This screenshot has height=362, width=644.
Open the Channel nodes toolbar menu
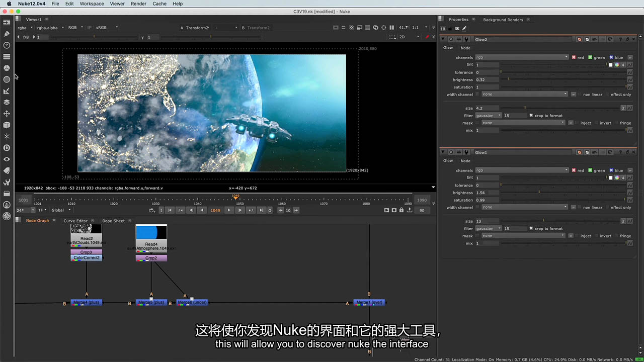click(x=7, y=57)
